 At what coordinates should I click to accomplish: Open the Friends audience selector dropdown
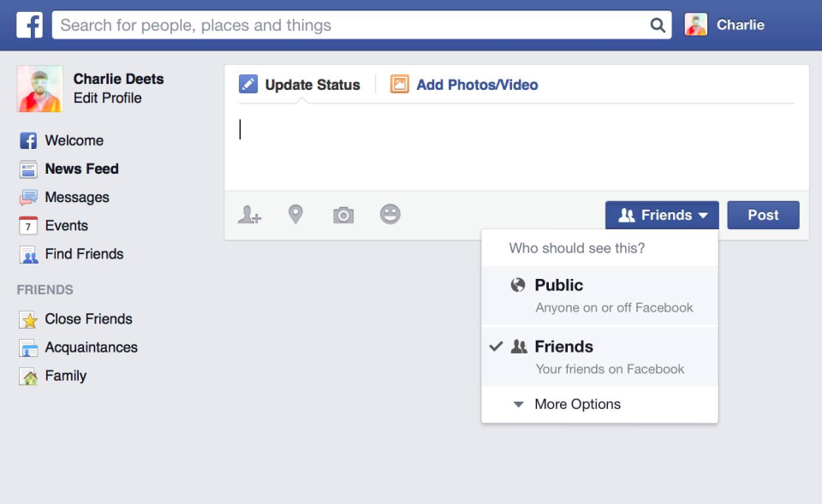[x=661, y=215]
